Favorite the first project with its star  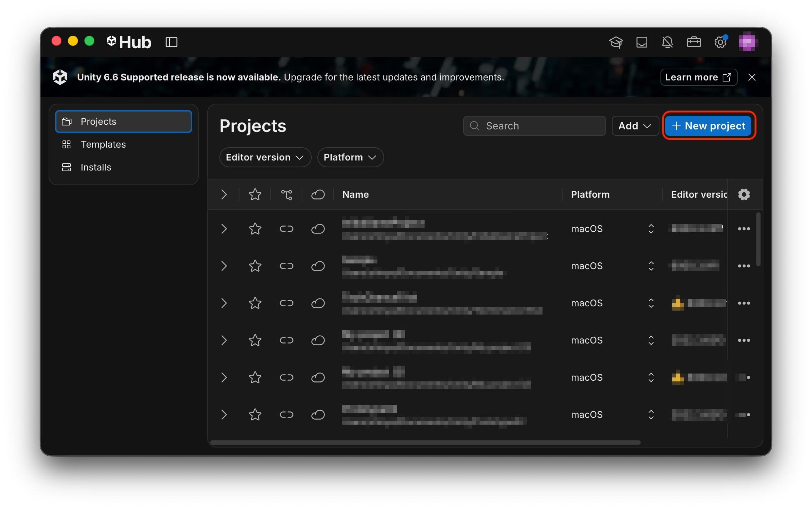tap(255, 229)
